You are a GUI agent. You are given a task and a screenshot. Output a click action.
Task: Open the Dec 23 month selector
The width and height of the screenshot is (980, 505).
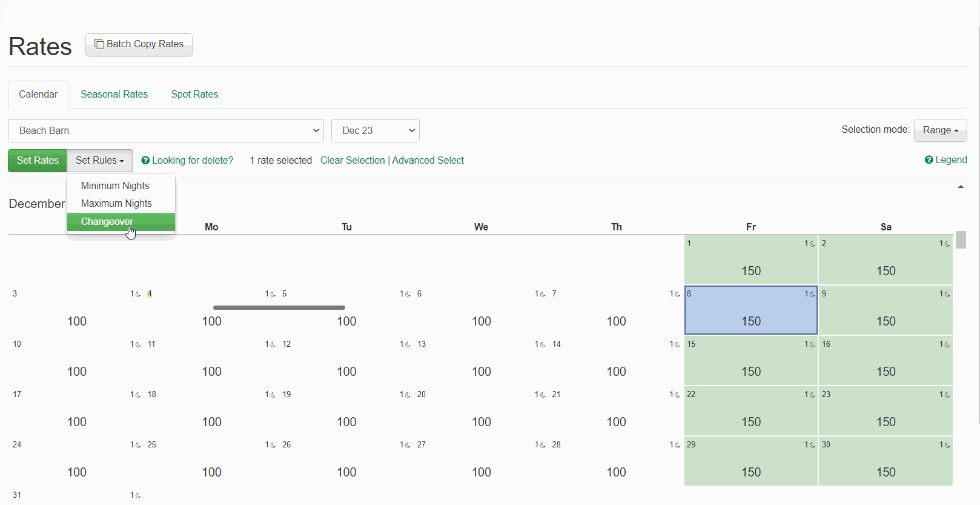[375, 131]
